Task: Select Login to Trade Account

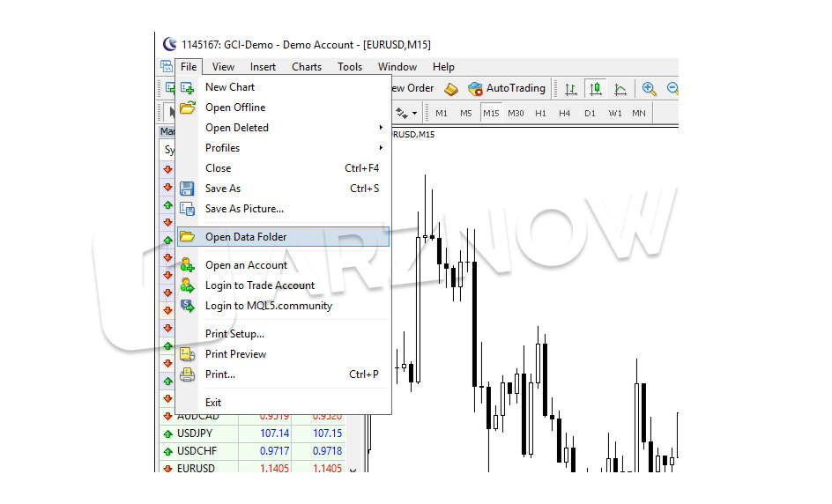Action: click(283, 285)
